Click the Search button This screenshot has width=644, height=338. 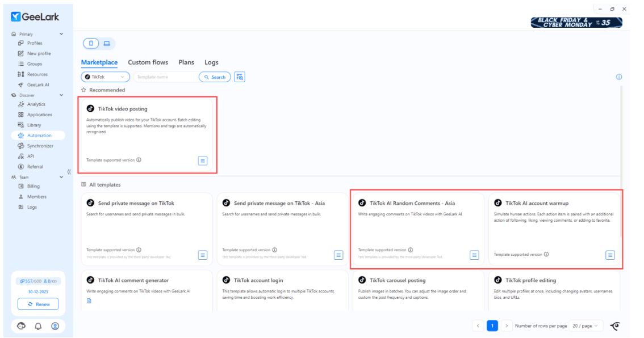coord(214,77)
